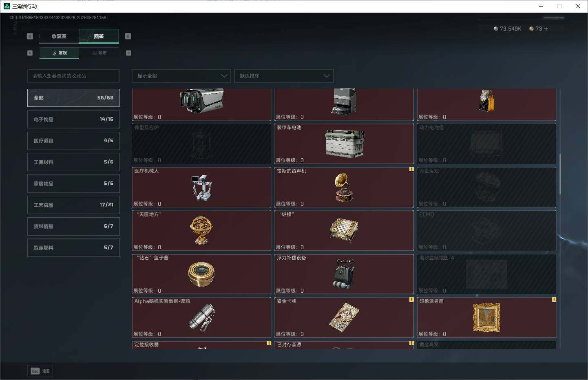Image resolution: width=588 pixels, height=380 pixels.
Task: Click the A key hint icon
Action: 30,53
